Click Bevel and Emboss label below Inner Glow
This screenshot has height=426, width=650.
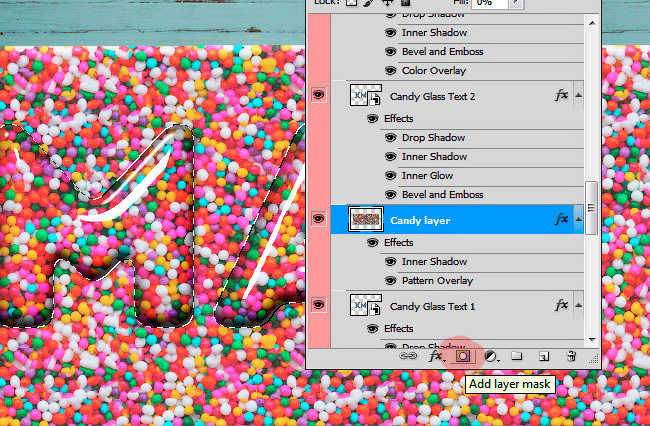(x=442, y=195)
